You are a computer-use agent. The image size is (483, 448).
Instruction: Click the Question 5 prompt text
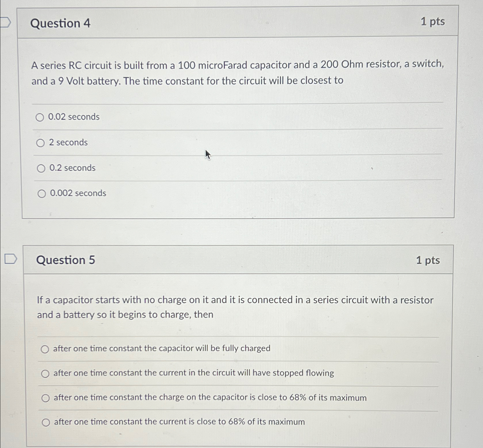coord(235,307)
